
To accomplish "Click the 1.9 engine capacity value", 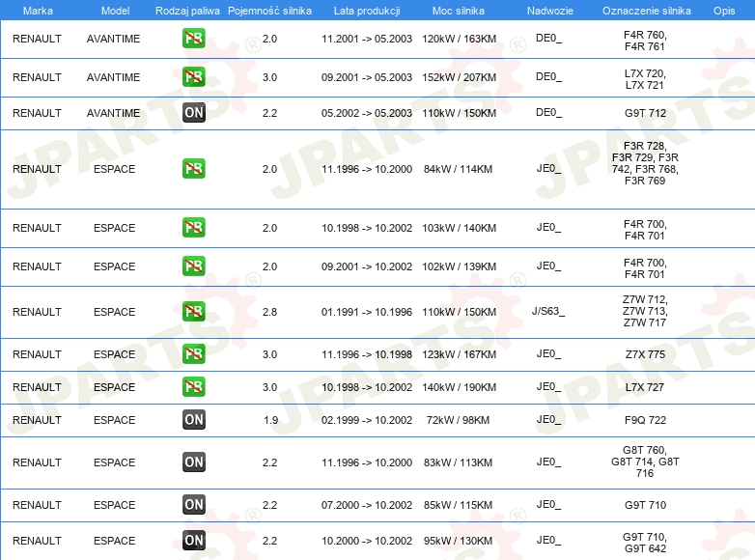I will (x=270, y=420).
